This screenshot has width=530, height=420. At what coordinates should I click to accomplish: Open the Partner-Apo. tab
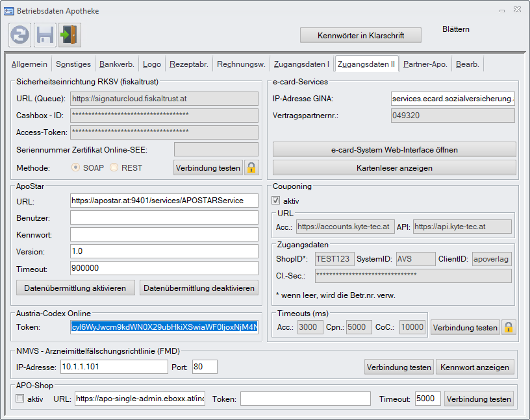[425, 64]
